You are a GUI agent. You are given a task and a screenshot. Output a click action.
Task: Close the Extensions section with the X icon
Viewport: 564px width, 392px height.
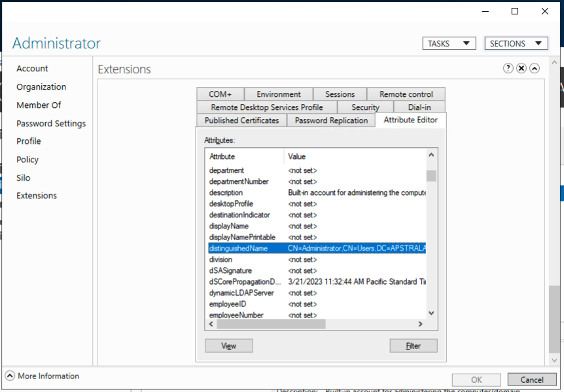coord(521,68)
